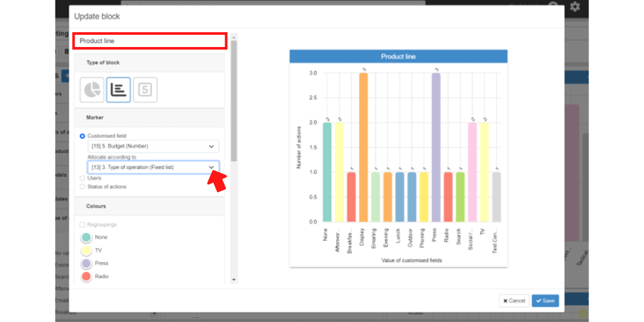This screenshot has width=644, height=322.
Task: Toggle the Regroupings checkbox
Action: pos(82,225)
